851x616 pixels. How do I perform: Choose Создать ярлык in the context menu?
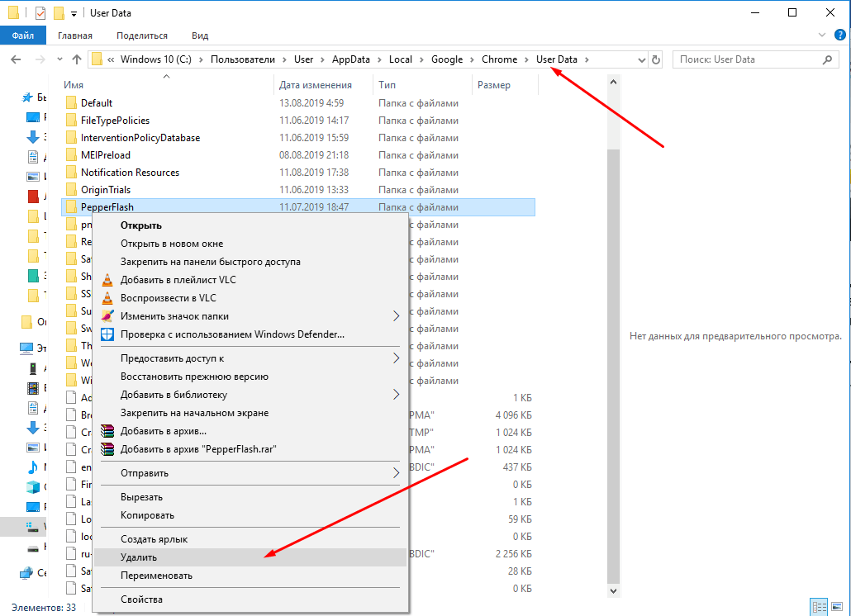tap(250, 539)
